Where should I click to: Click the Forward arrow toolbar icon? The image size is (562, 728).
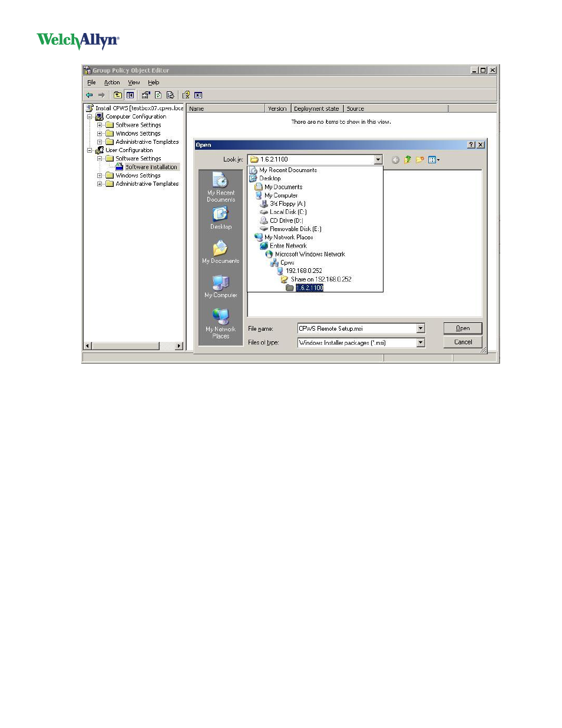coord(101,95)
